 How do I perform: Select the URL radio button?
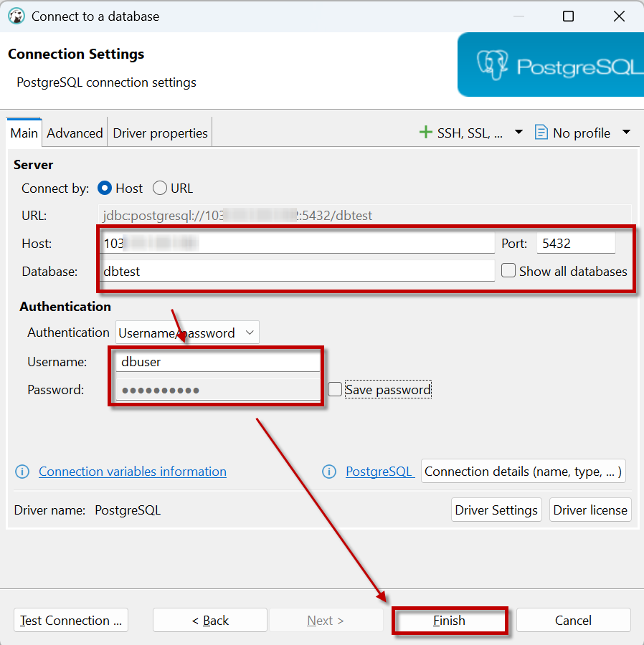tap(160, 188)
